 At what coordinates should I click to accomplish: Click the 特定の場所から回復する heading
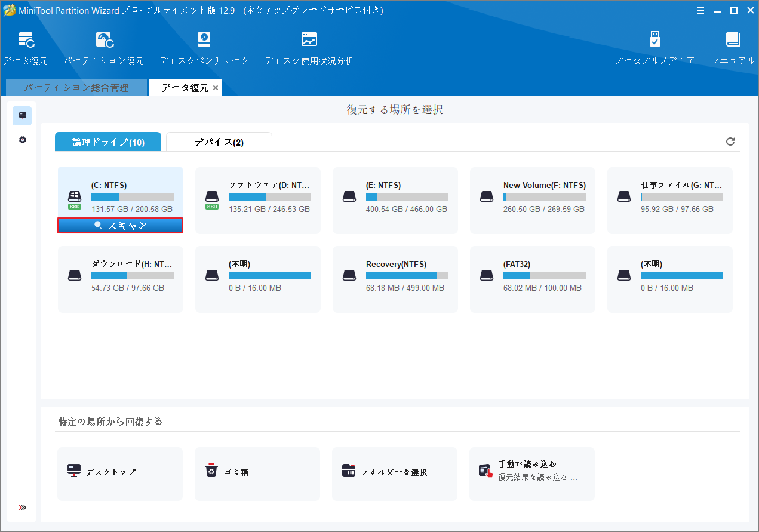click(x=110, y=422)
